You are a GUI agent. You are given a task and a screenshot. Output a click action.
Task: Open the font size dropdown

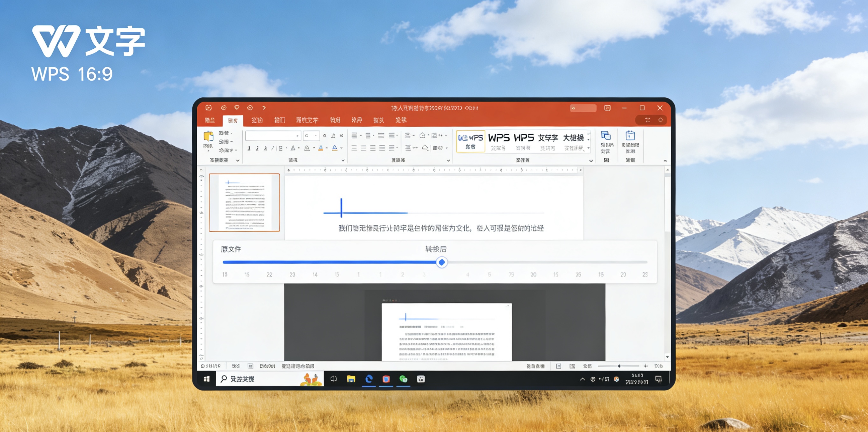(316, 136)
